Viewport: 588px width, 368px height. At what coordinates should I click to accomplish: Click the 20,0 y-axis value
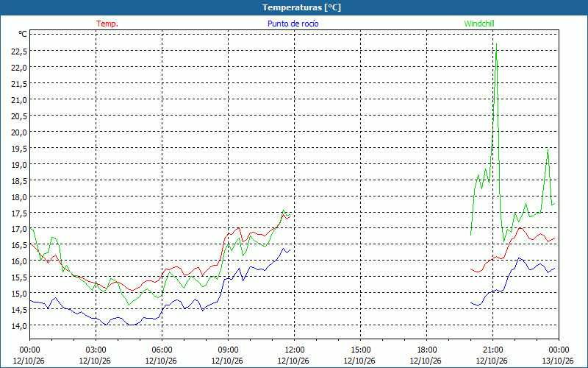click(x=19, y=132)
